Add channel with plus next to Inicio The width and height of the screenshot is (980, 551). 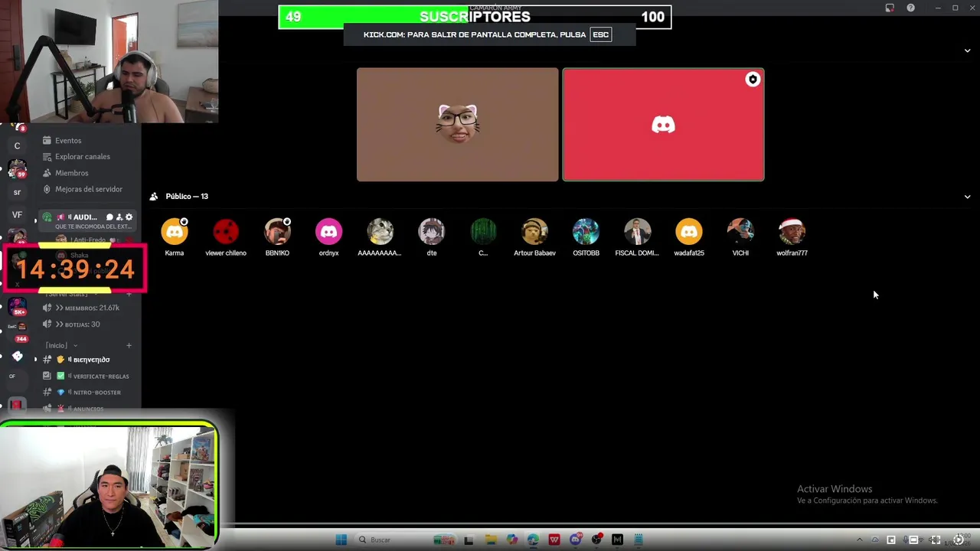coord(129,346)
